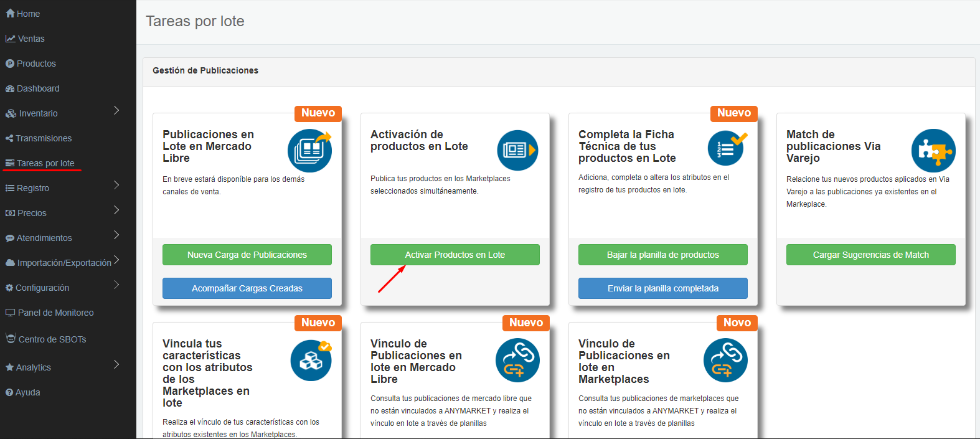This screenshot has width=980, height=439.
Task: Expand the Inventario submenu chevron
Action: tap(116, 110)
